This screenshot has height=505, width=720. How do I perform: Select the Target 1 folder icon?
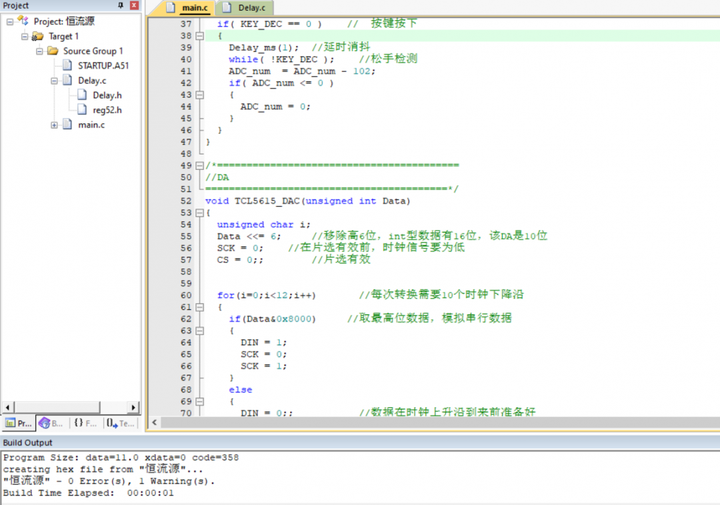38,36
